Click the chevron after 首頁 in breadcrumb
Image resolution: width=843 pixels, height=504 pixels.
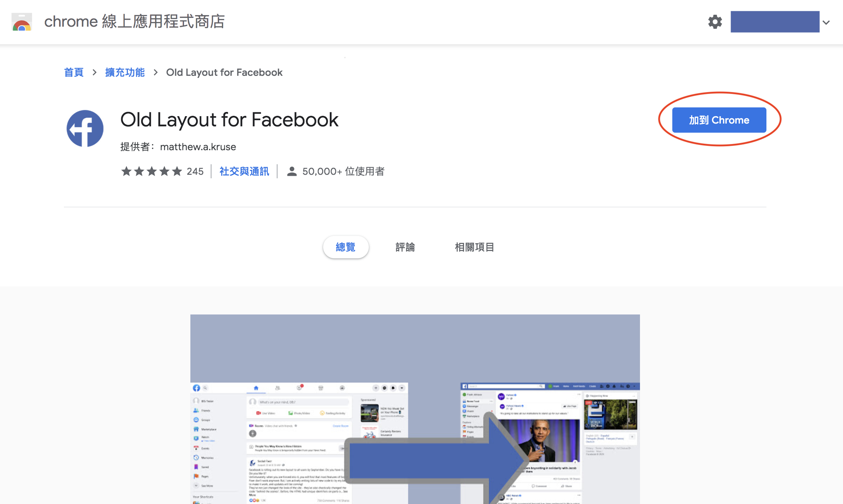click(94, 72)
